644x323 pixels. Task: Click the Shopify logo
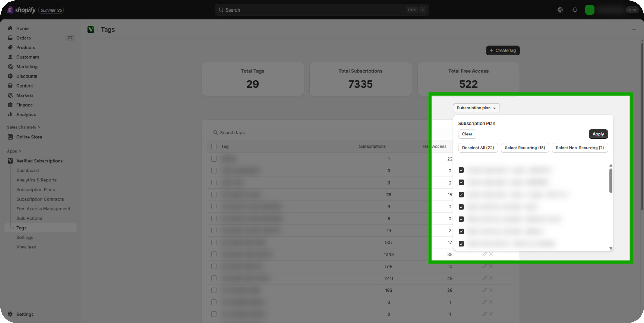pyautogui.click(x=21, y=10)
